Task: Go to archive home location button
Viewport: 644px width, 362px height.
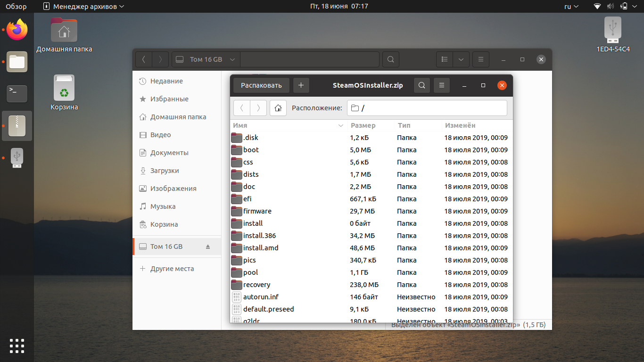Action: (x=278, y=108)
